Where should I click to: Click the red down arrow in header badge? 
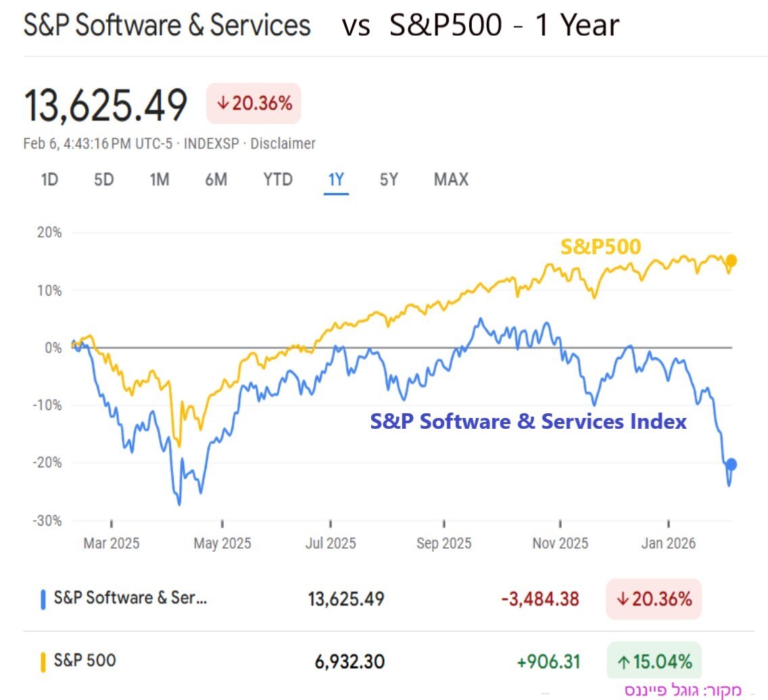point(222,103)
